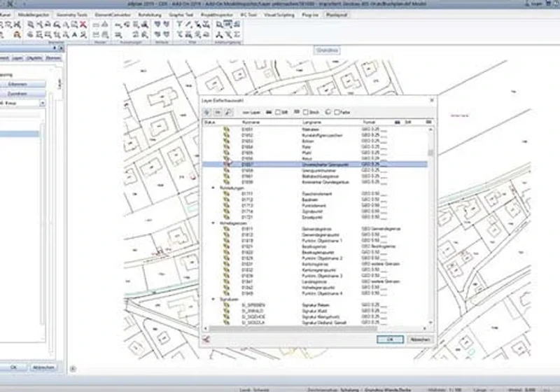This screenshot has height=392, width=560.
Task: Select the Punkte: Objektname 1 row
Action: pyautogui.click(x=315, y=241)
